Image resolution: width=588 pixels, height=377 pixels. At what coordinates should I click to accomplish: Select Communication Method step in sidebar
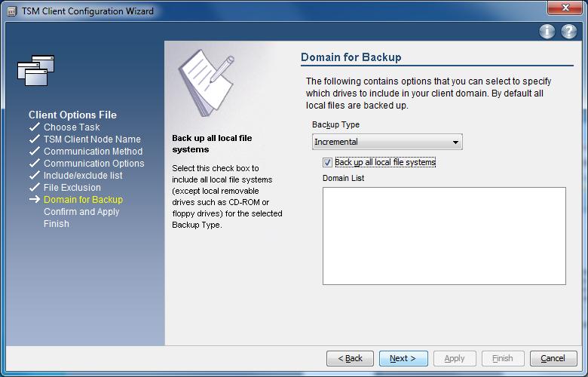click(93, 152)
